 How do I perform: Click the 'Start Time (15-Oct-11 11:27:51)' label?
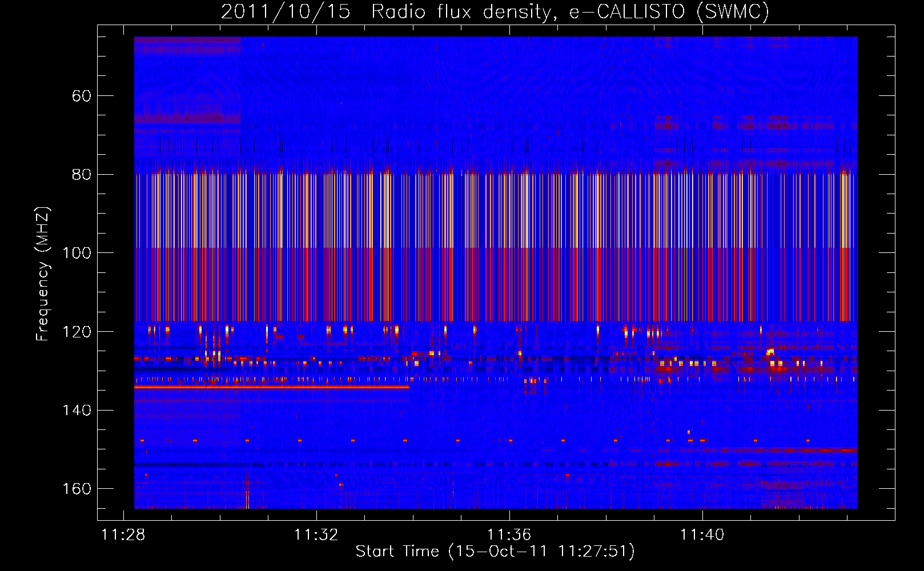495,551
